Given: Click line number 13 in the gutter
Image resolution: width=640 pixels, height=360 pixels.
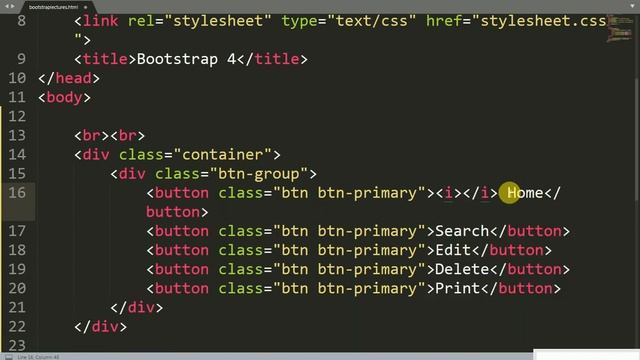Looking at the screenshot, I should pos(17,136).
